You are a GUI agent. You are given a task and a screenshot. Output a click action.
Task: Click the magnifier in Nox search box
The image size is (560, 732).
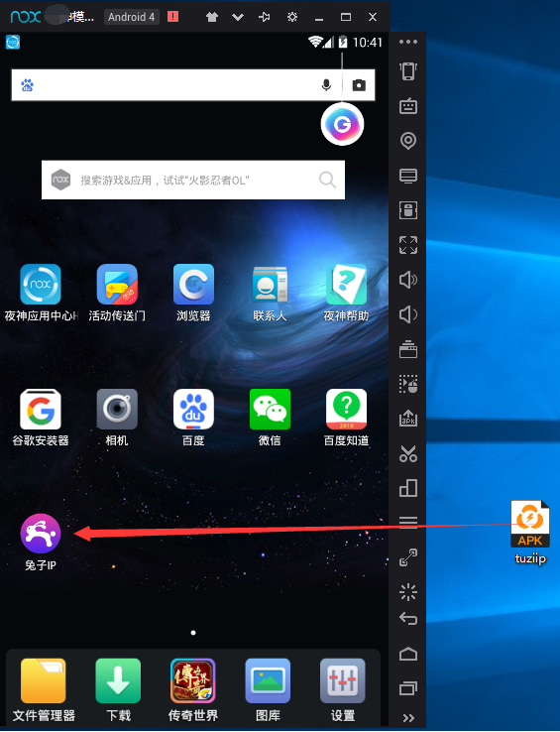point(327,180)
